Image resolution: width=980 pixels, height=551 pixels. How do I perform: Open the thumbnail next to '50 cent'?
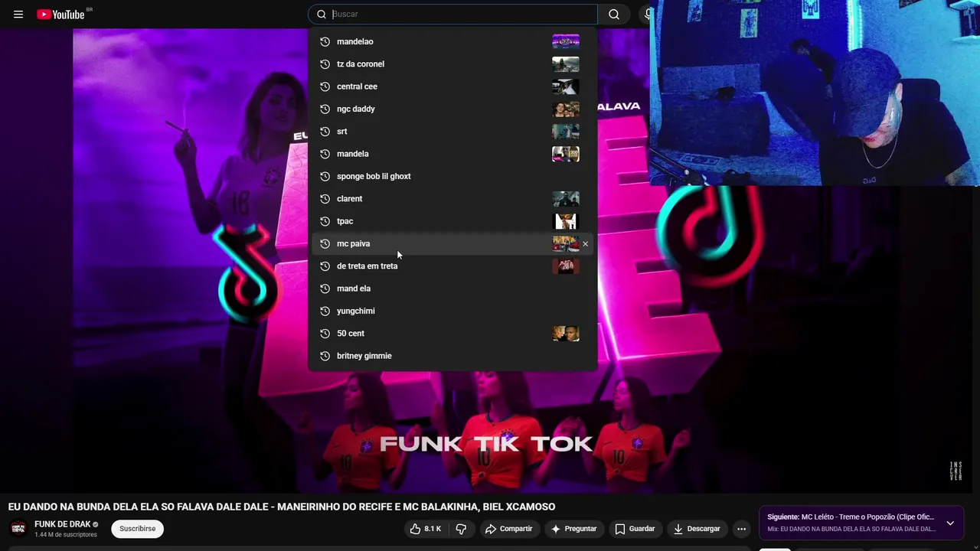[566, 334]
